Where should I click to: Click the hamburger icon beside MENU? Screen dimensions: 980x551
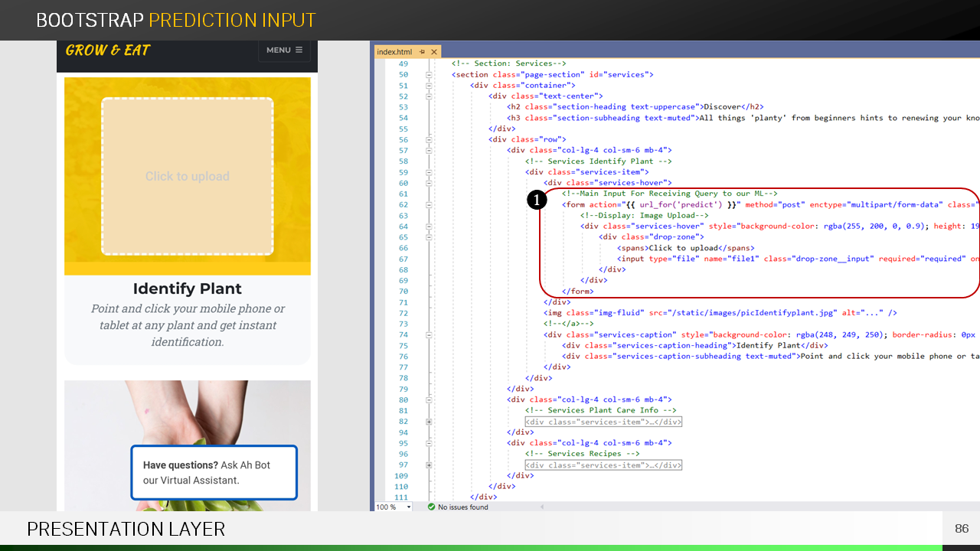[x=299, y=51]
